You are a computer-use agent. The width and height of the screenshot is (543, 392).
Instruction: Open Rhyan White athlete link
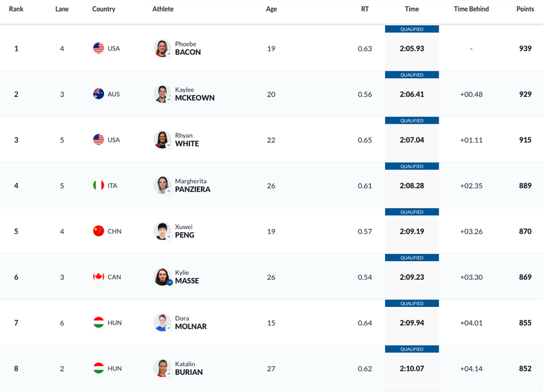click(187, 140)
